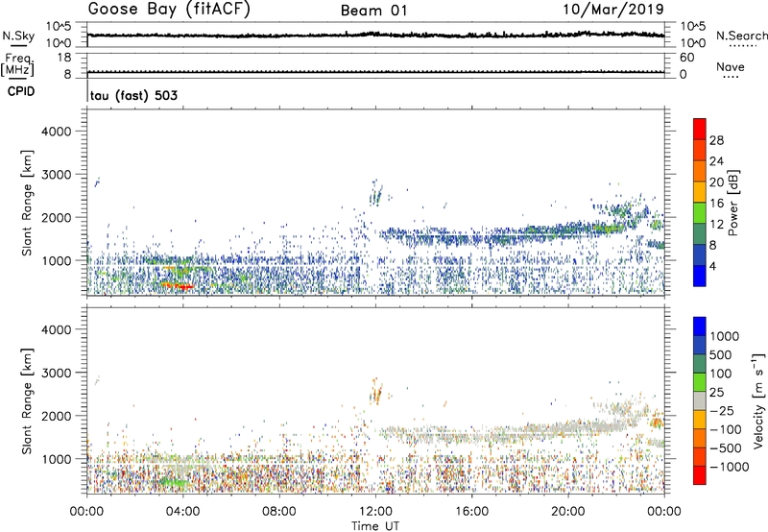Screen dimensions: 768x532
Task: Click the Slant Range label on velocity panel
Action: point(27,400)
